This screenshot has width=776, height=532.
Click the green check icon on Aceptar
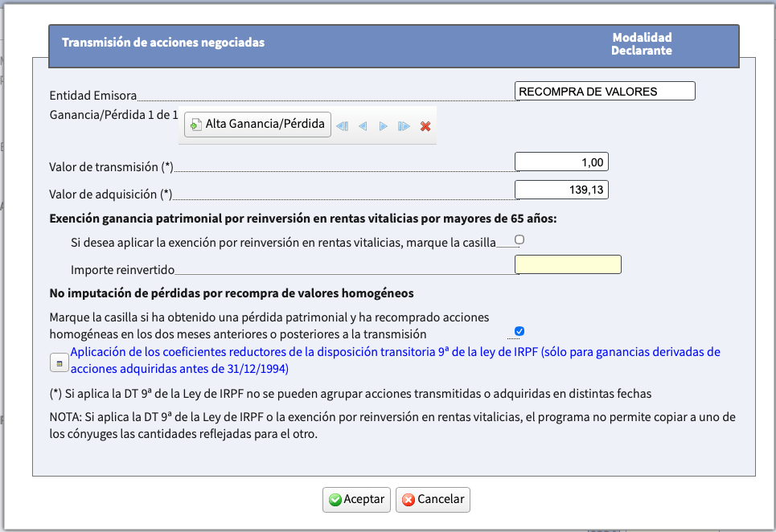click(336, 499)
